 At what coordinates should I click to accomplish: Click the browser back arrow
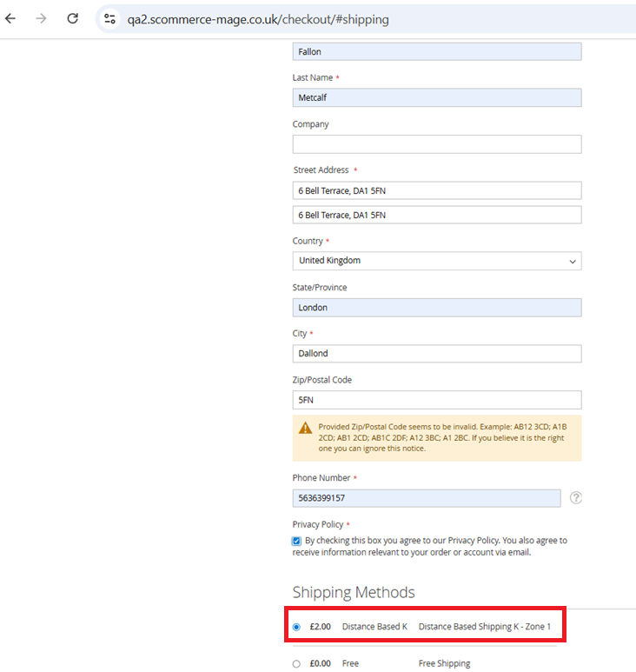(x=11, y=18)
